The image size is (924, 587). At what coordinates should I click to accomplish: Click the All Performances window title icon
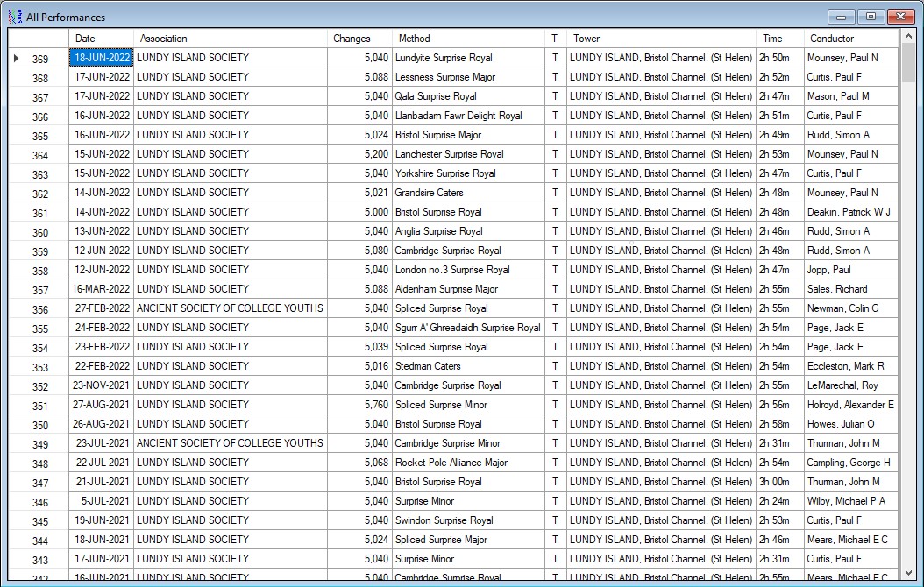pyautogui.click(x=15, y=17)
